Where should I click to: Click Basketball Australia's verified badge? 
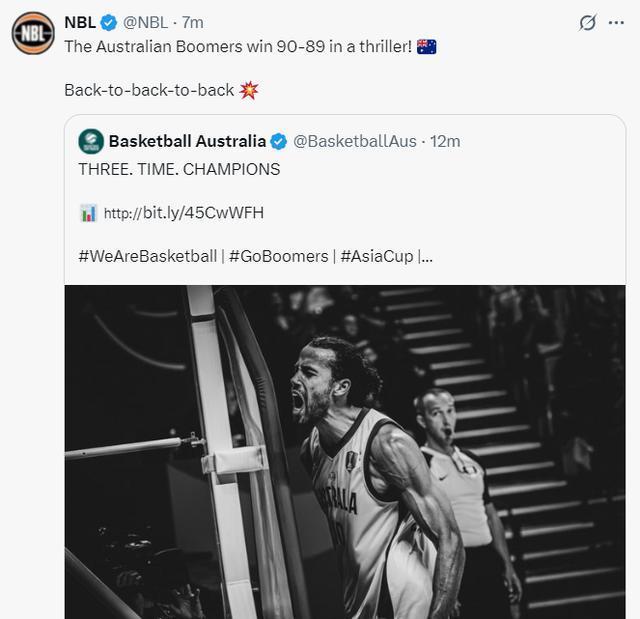(x=280, y=142)
